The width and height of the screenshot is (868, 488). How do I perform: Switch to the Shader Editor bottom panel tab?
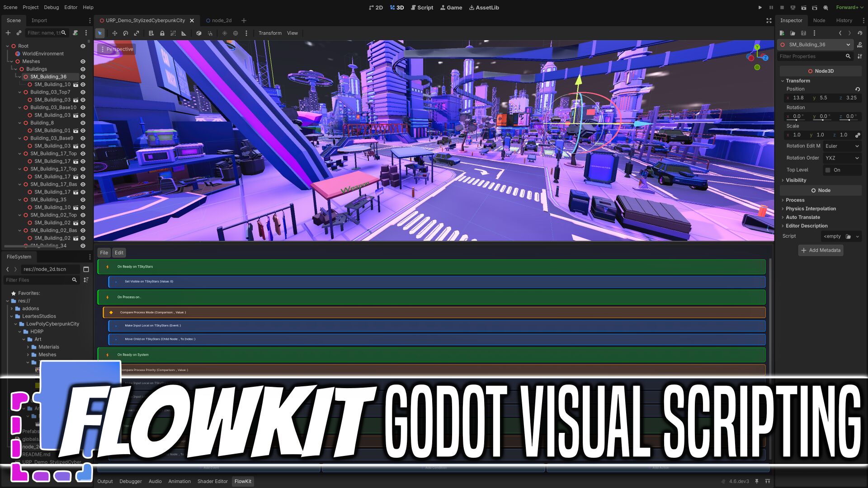coord(212,481)
